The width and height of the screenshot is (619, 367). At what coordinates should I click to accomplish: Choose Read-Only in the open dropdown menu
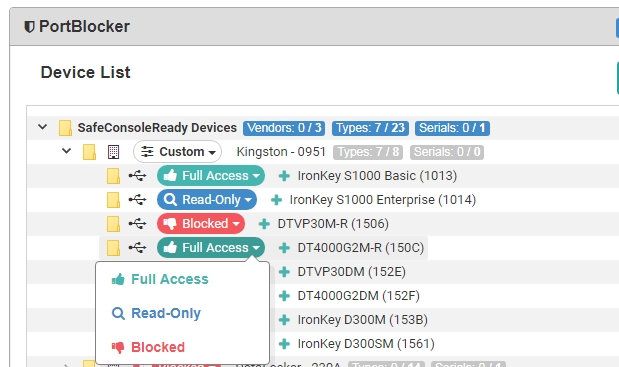pos(156,313)
